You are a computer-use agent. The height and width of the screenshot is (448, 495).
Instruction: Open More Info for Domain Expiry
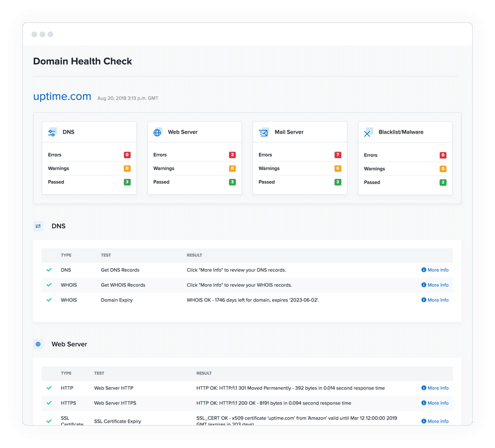point(435,300)
